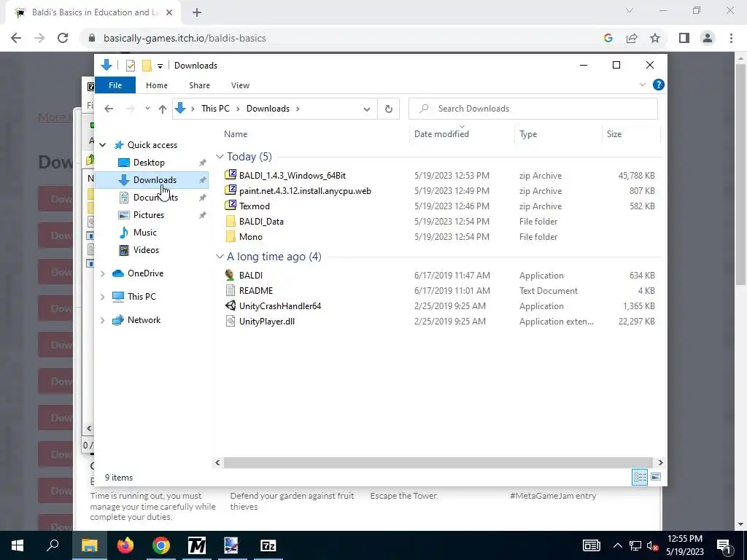This screenshot has height=560, width=747.
Task: Select the UnityCrashHandler64 application icon
Action: pyautogui.click(x=230, y=306)
